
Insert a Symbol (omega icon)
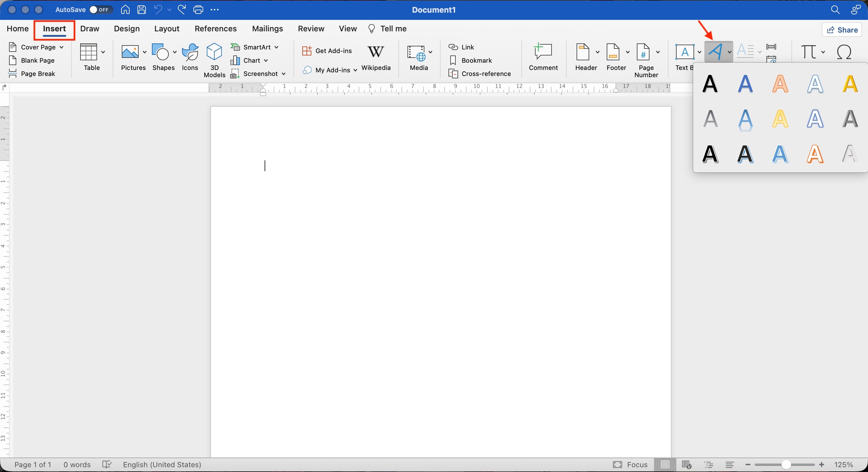click(844, 52)
